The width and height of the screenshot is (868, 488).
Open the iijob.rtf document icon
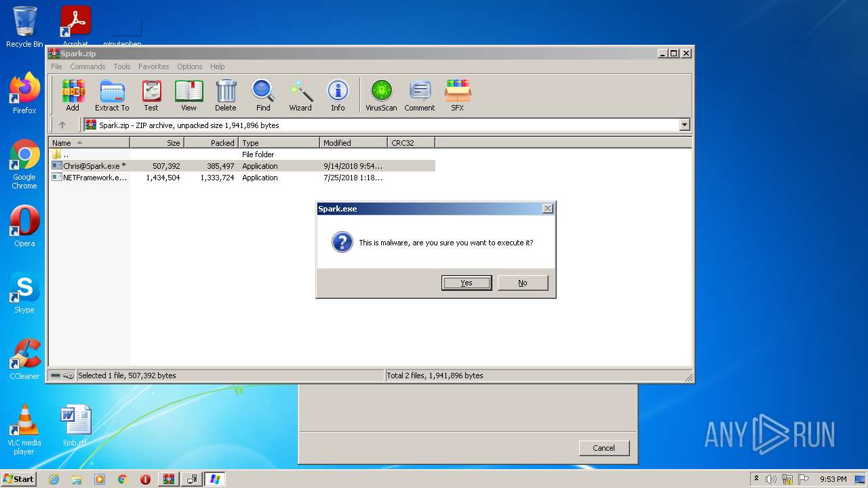tap(75, 426)
